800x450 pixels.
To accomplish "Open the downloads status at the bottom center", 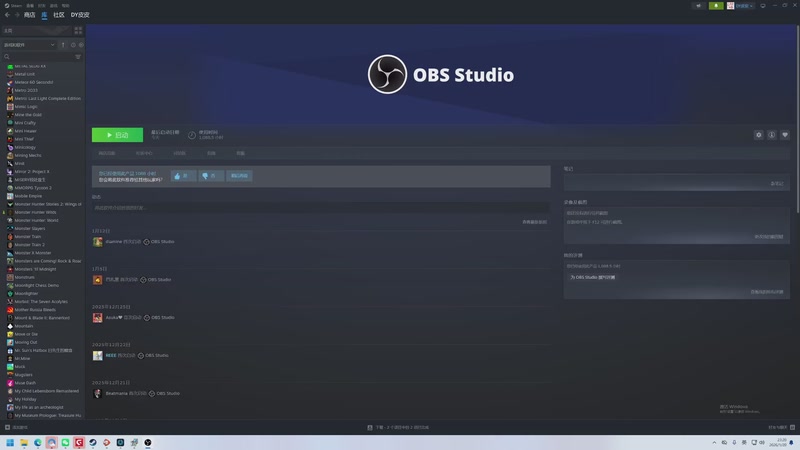I will pyautogui.click(x=398, y=428).
